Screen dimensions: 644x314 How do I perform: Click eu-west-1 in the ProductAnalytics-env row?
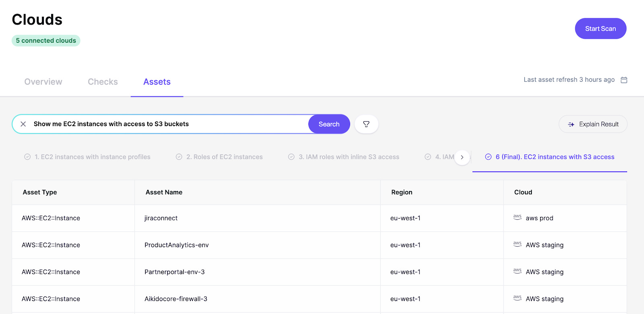click(x=405, y=245)
